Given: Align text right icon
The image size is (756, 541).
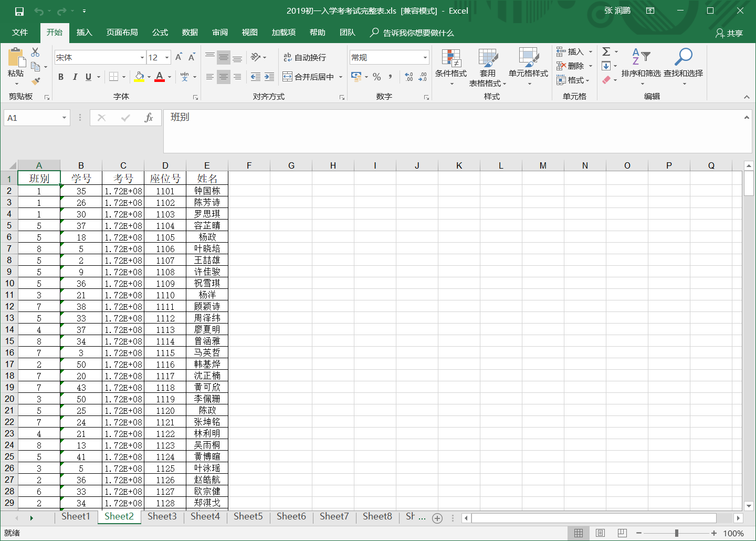Looking at the screenshot, I should [237, 77].
